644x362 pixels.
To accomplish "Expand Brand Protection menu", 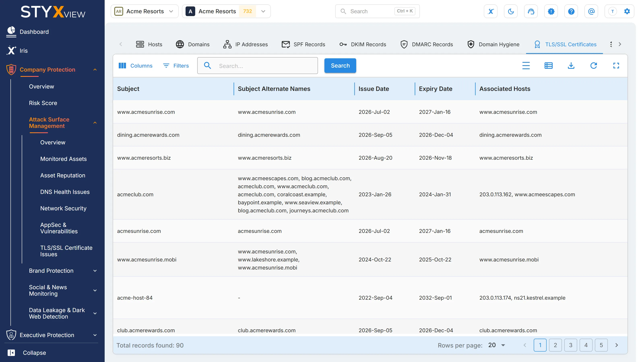I will 95,270.
